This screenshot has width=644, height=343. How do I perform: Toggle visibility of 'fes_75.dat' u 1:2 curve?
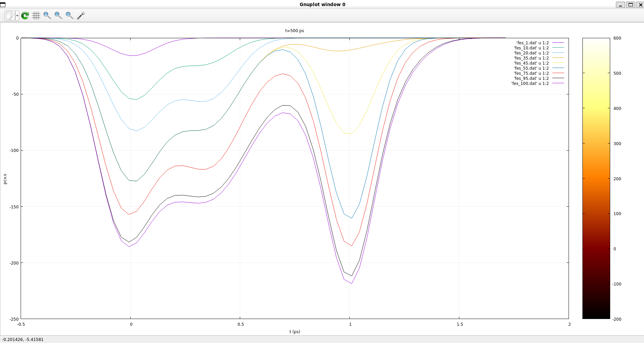(539, 73)
